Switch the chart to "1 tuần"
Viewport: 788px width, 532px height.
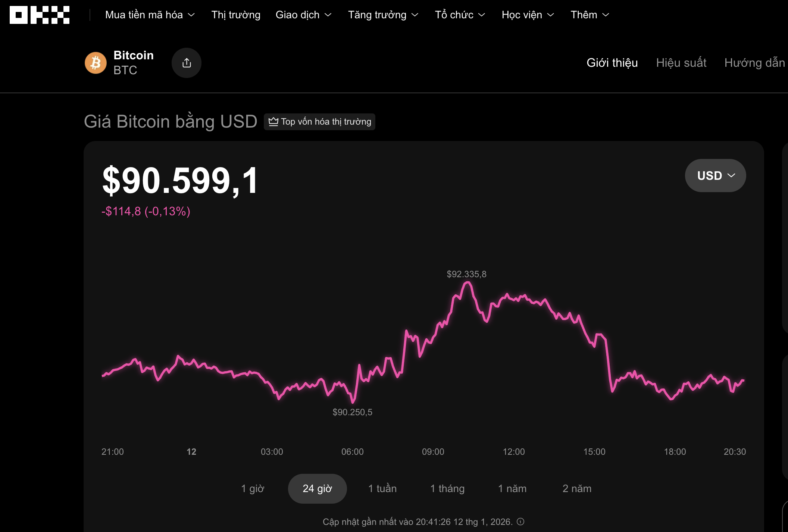[382, 488]
